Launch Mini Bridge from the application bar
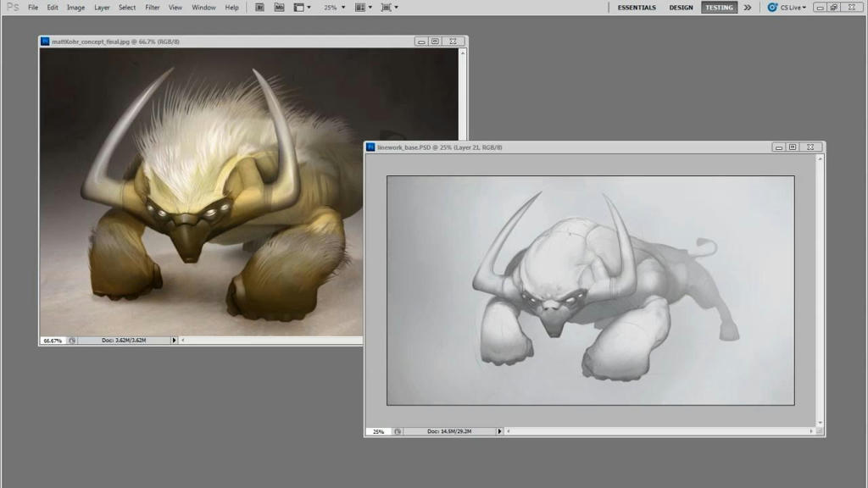Screen dimensions: 868x488 click(280, 7)
